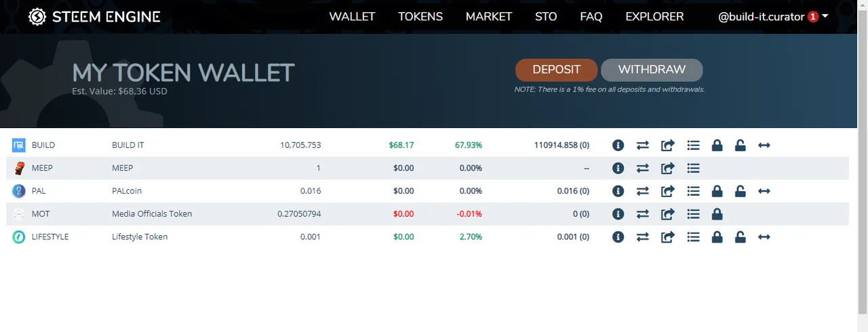Click the BUILD token logo icon
Viewport: 868px width, 332px height.
pos(19,145)
